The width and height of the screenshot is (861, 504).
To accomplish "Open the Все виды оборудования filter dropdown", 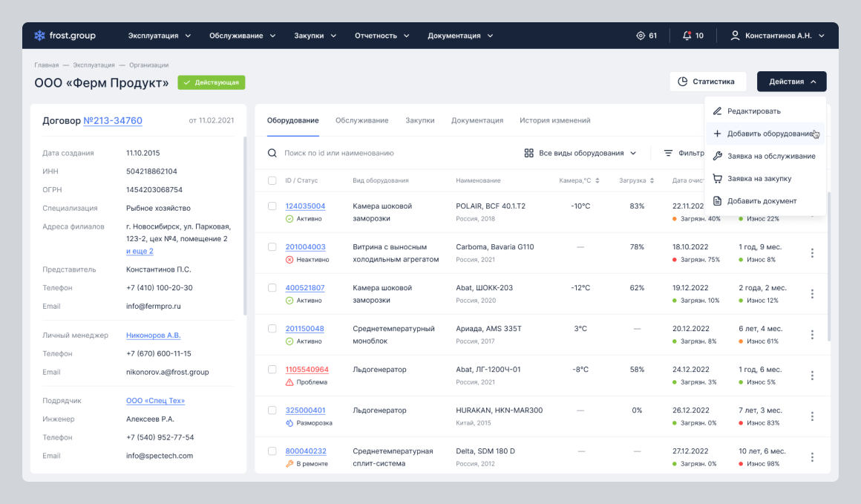I will 580,153.
